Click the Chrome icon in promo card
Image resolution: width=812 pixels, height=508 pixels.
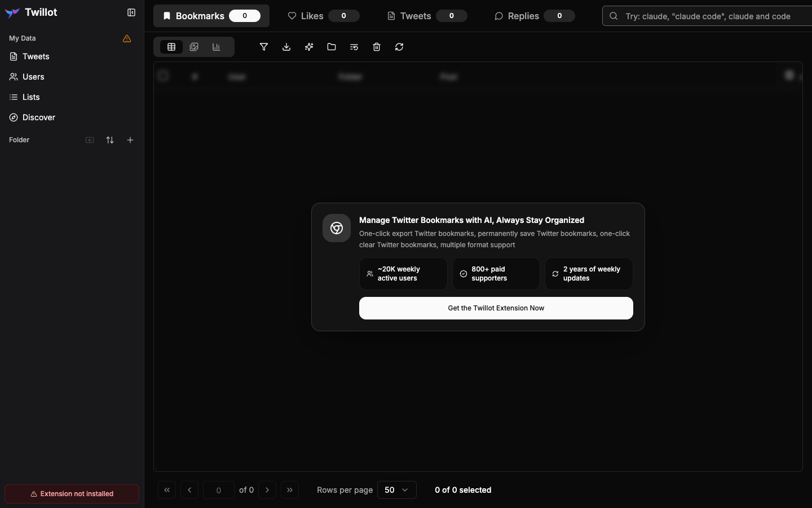337,228
